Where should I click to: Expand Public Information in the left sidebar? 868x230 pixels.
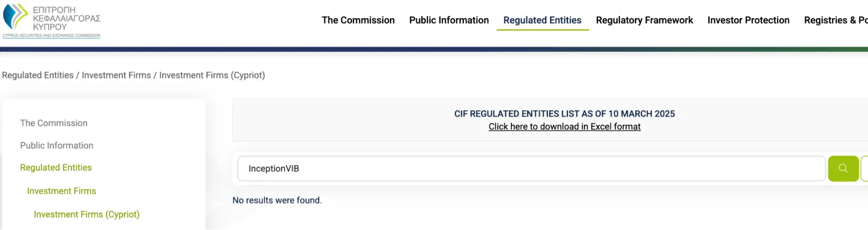56,145
